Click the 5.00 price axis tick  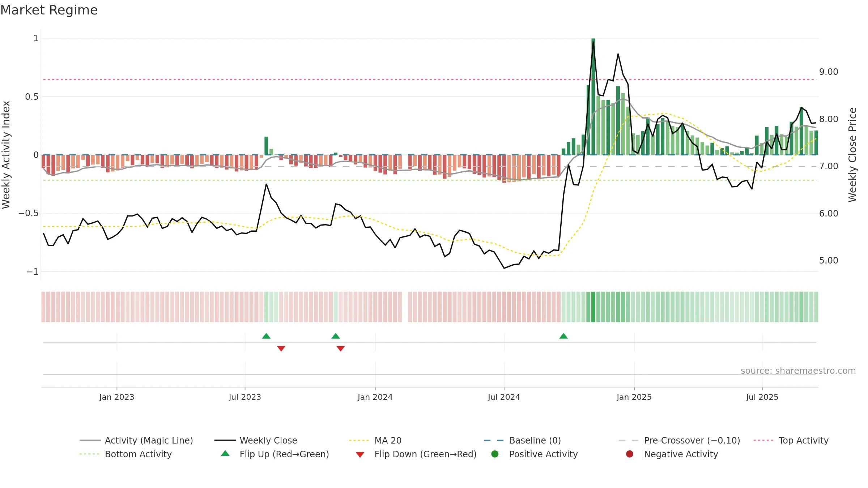[x=829, y=261]
